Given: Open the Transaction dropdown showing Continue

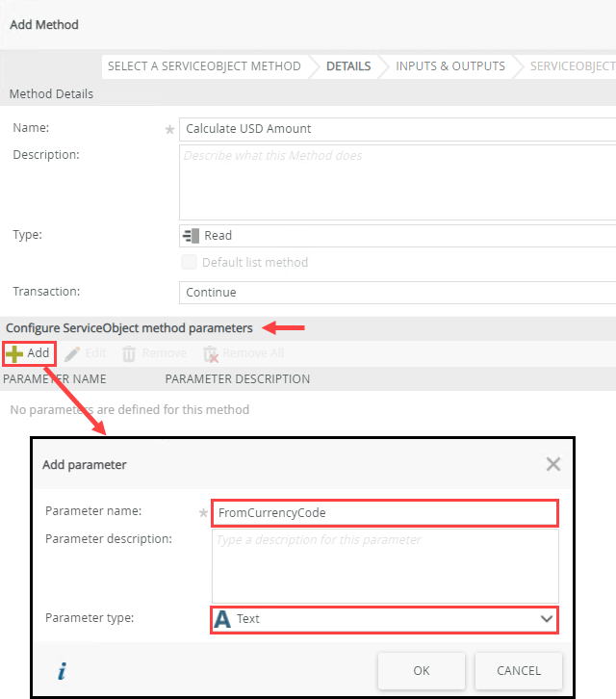Looking at the screenshot, I should (398, 293).
